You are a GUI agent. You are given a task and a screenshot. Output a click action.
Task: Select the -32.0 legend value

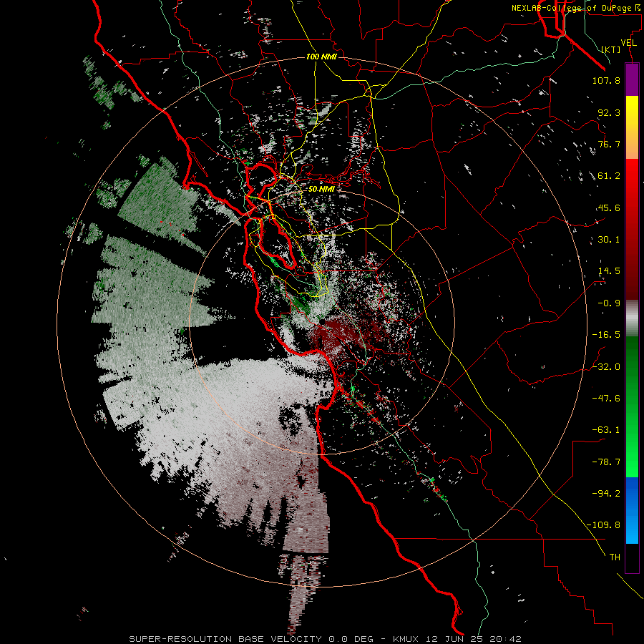[606, 366]
